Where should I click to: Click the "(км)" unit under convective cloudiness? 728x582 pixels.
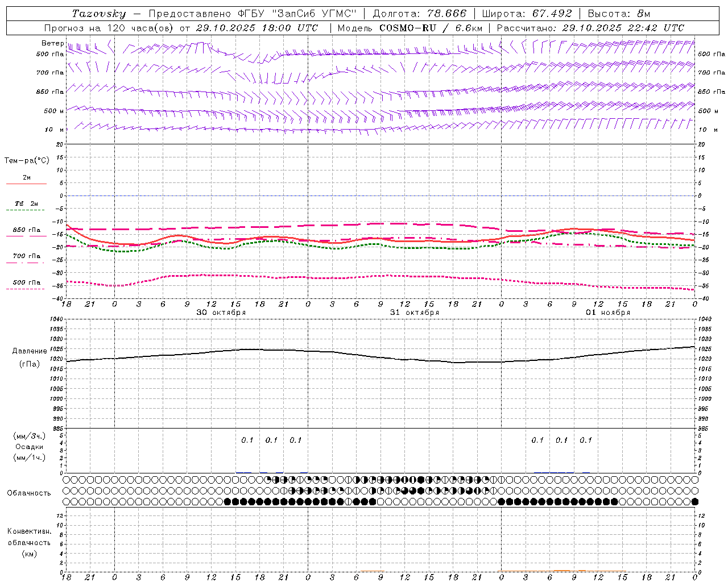(x=30, y=554)
